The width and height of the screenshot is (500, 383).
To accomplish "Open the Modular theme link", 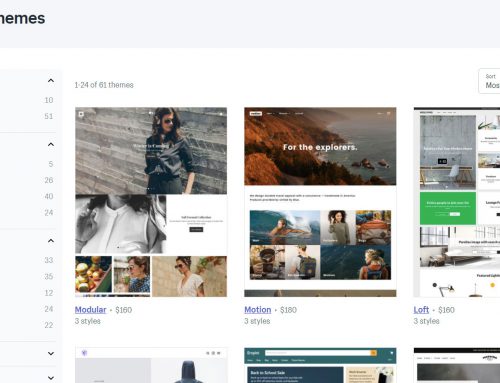I will [x=90, y=310].
